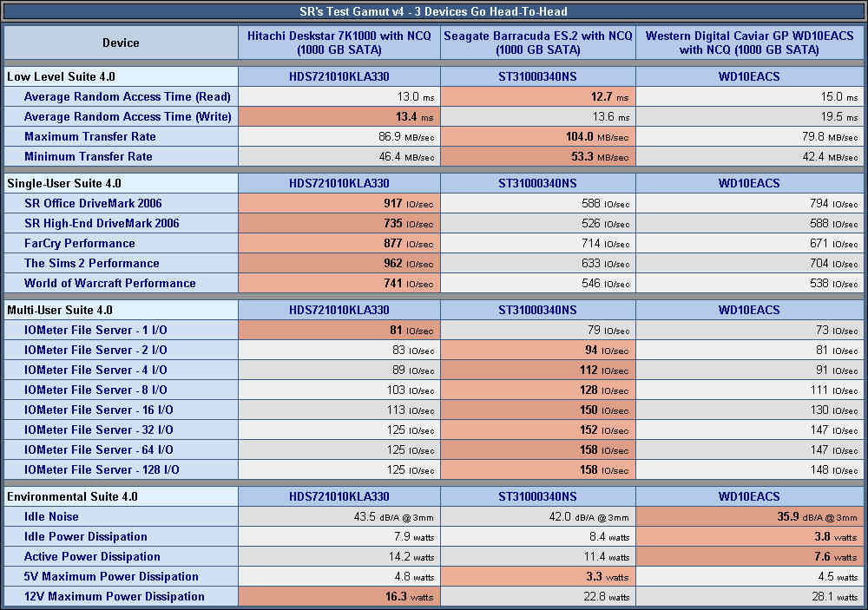Select the 13.4 ms write access value

tap(414, 117)
